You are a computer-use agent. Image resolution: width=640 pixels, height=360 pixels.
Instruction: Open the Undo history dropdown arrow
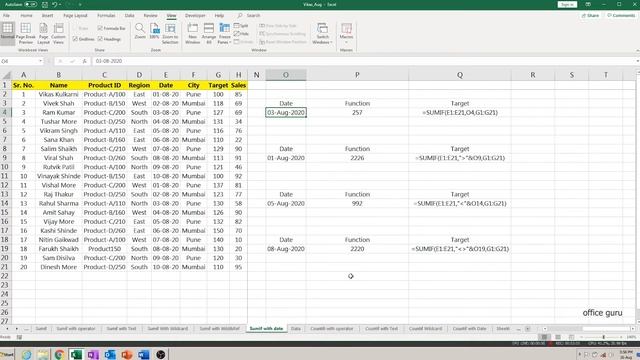coord(60,4)
